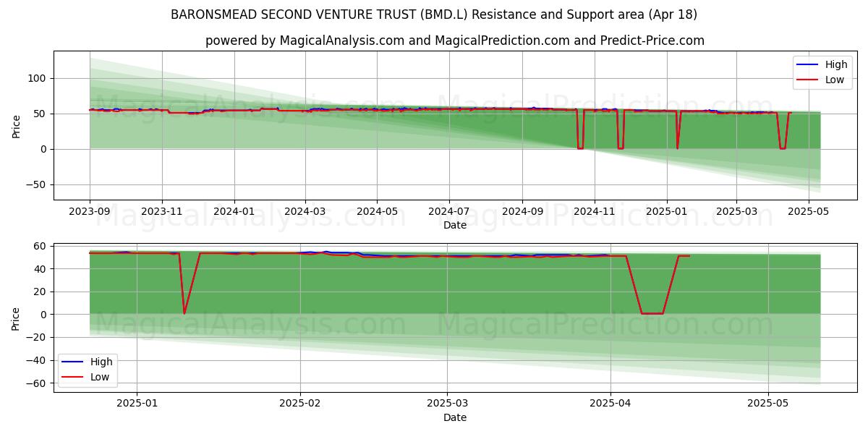Screen dimensions: 868x434
Task: Click the bottom chart x-axis label '2025-05'
Action: pos(768,404)
